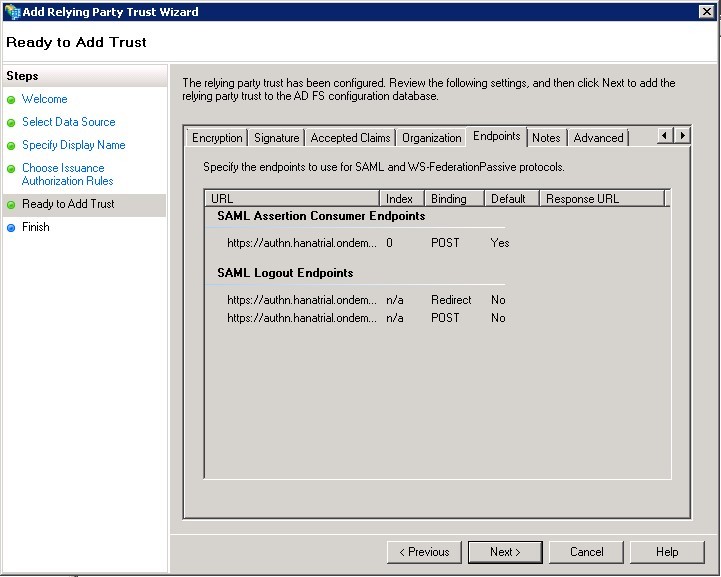The width and height of the screenshot is (721, 577).
Task: Open the Advanced tab
Action: [598, 138]
